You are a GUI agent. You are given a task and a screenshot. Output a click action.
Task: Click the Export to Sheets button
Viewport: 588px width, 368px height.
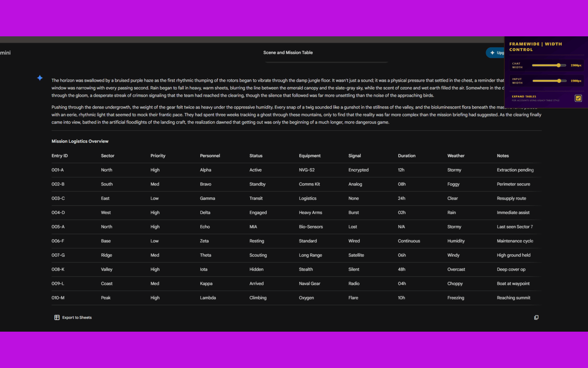(73, 317)
